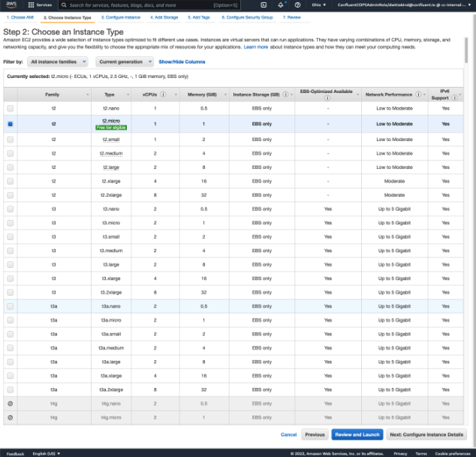Go to the 4. Add Storage tab

pyautogui.click(x=164, y=17)
